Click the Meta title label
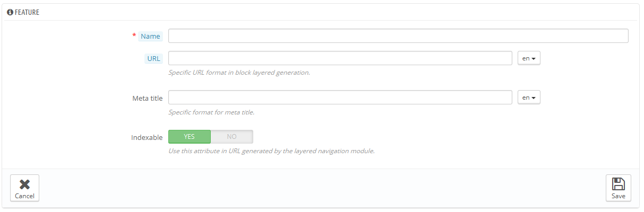 [x=148, y=99]
